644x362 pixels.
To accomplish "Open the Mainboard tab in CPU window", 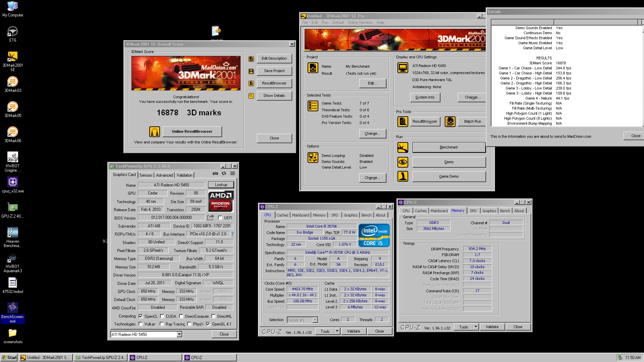I will pos(301,215).
